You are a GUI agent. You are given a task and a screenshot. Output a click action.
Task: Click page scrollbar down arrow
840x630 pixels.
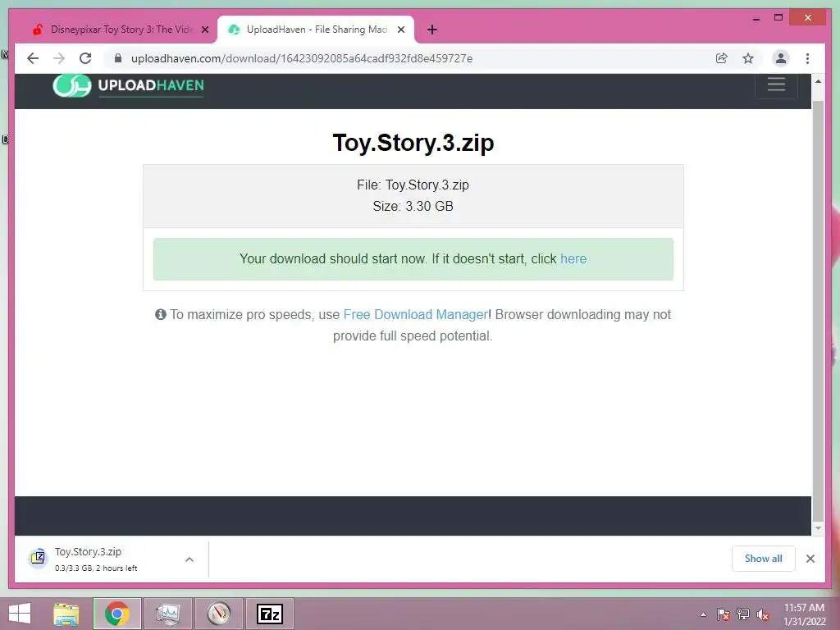point(818,528)
